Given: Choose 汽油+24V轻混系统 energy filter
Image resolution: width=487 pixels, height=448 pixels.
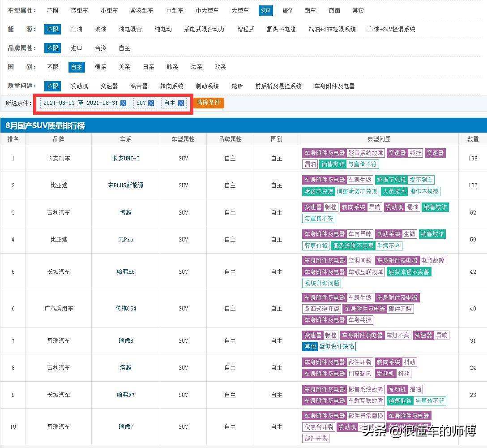Looking at the screenshot, I should (391, 29).
